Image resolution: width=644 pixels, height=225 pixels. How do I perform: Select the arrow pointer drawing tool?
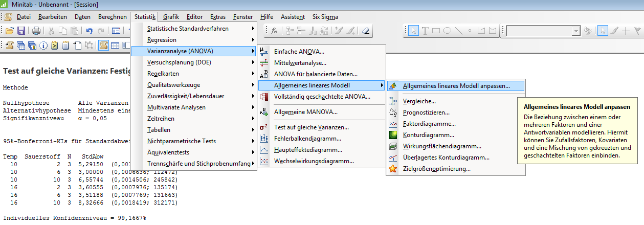pos(414,31)
